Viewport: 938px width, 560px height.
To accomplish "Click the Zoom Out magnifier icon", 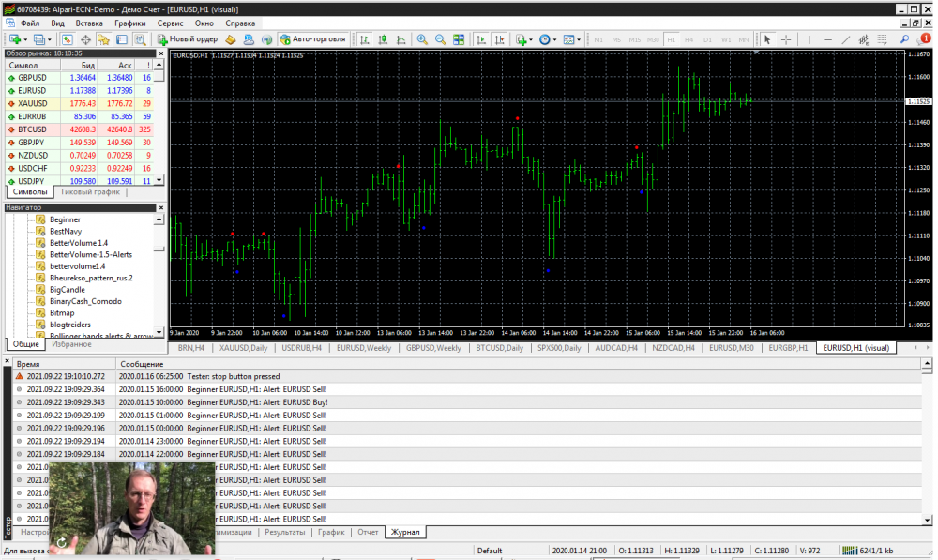I will click(x=440, y=39).
